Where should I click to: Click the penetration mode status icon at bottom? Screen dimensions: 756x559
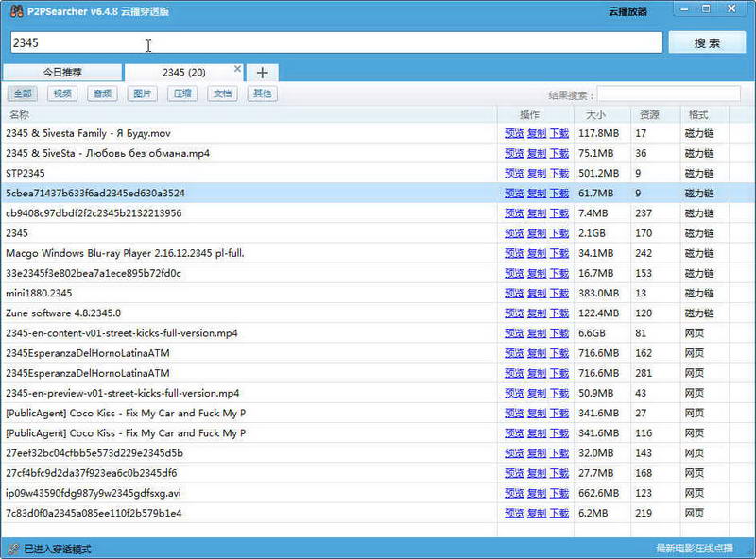click(14, 549)
